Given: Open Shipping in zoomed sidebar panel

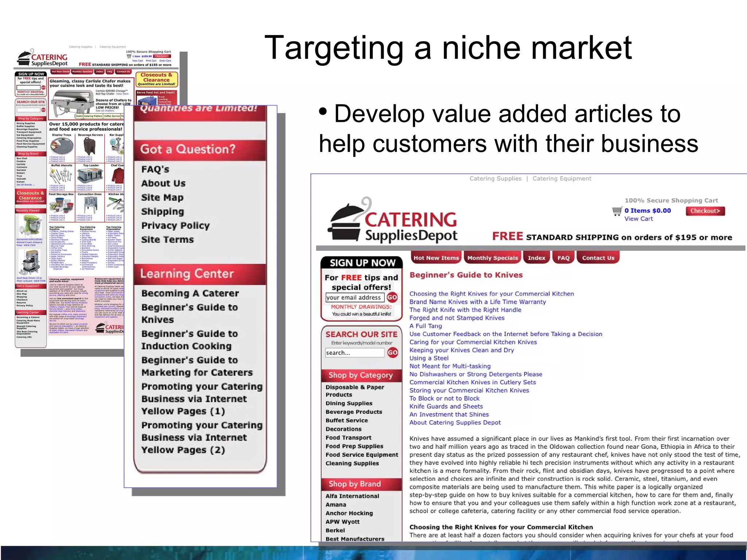Looking at the screenshot, I should click(163, 212).
